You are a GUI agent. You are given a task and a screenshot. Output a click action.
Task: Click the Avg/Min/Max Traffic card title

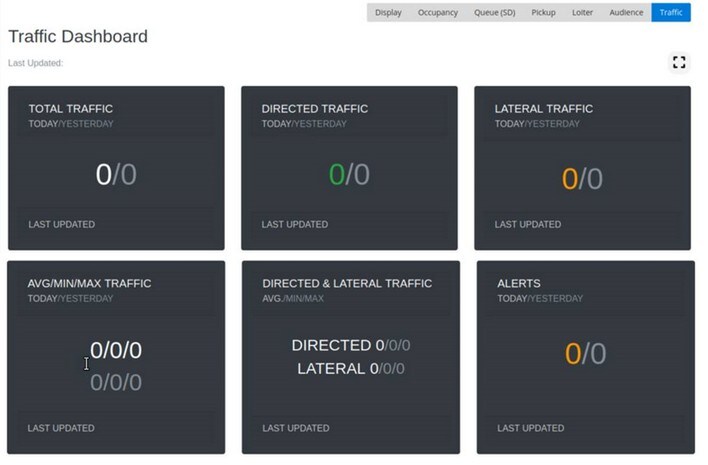(x=89, y=284)
